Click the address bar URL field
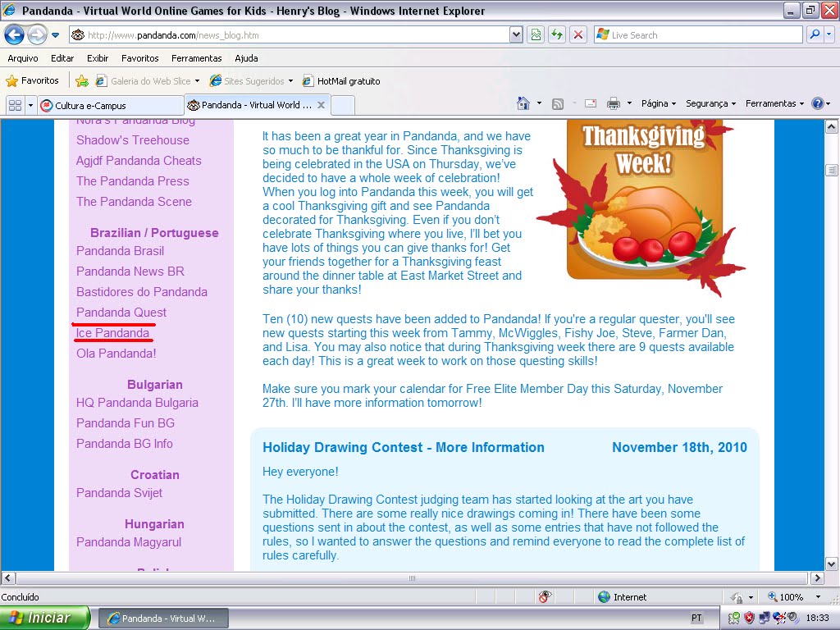840x630 pixels. click(290, 35)
